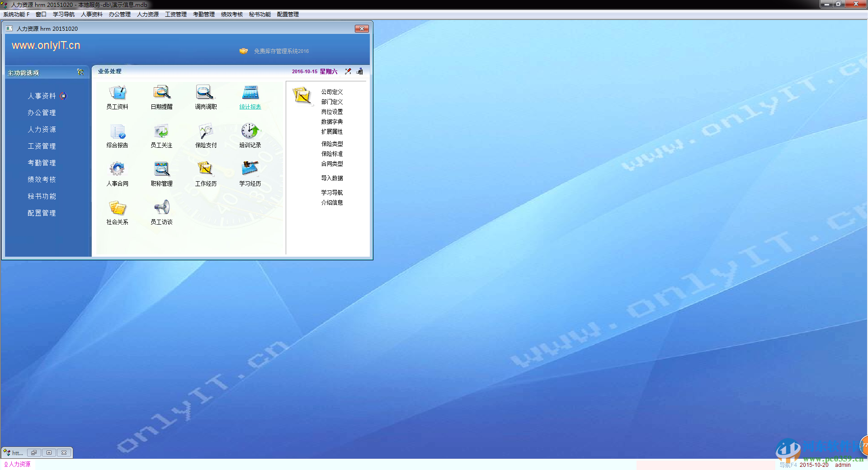Image resolution: width=868 pixels, height=470 pixels.
Task: Click the 导航F4 status bar label
Action: pos(788,465)
